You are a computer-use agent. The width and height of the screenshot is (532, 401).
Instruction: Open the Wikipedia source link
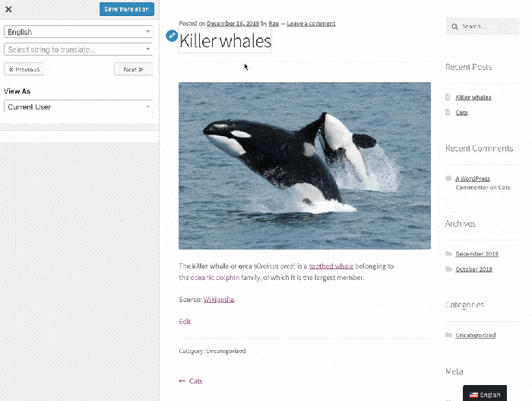click(219, 299)
